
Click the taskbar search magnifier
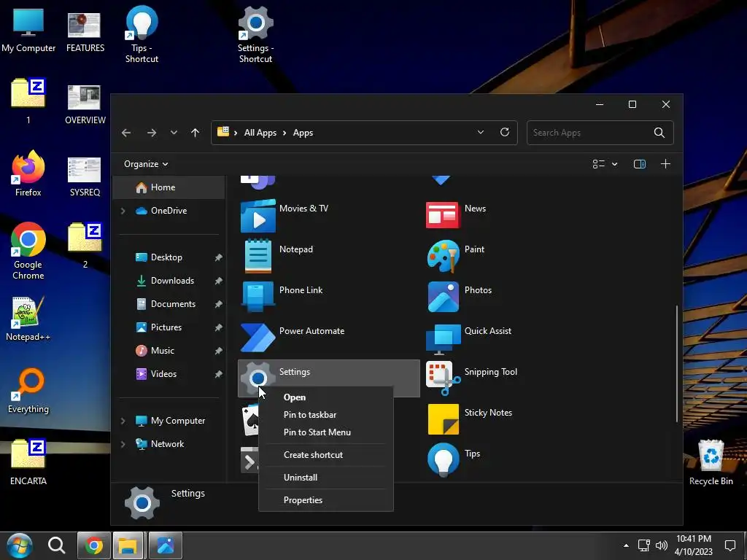pyautogui.click(x=56, y=545)
